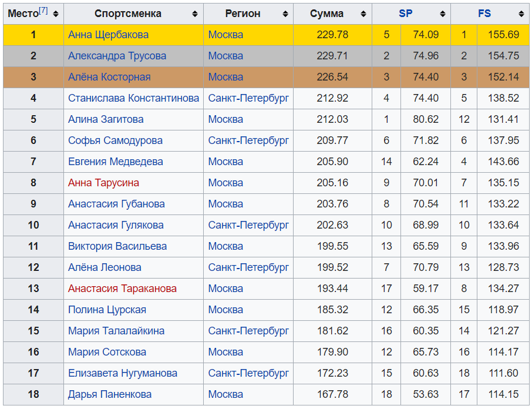Image resolution: width=532 pixels, height=409 pixels.
Task: Open footnote reference [7] in header
Action: point(43,11)
